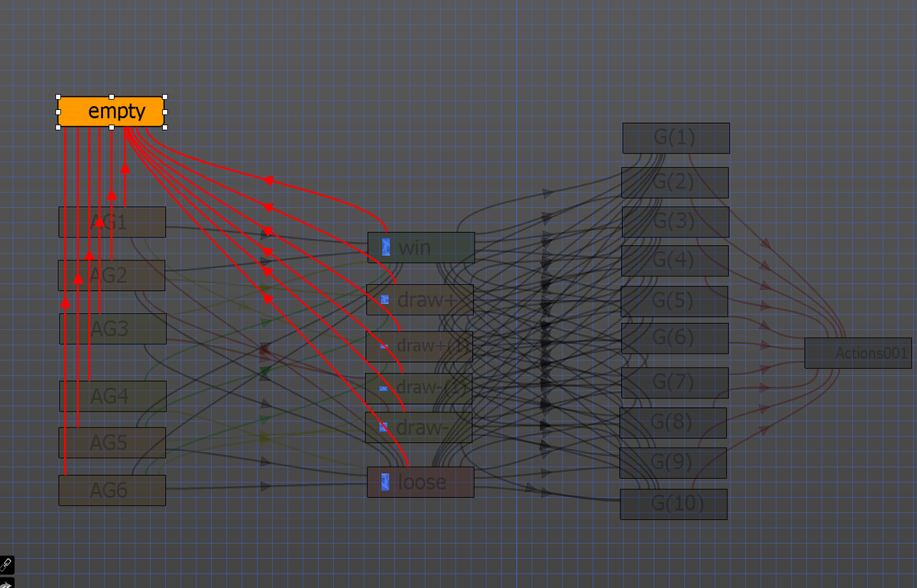Viewport: 917px width, 588px height.
Task: Select the G(4) node
Action: click(x=675, y=261)
